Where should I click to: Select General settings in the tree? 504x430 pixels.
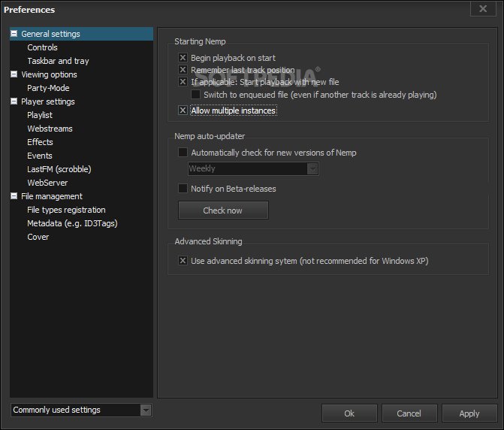click(50, 34)
